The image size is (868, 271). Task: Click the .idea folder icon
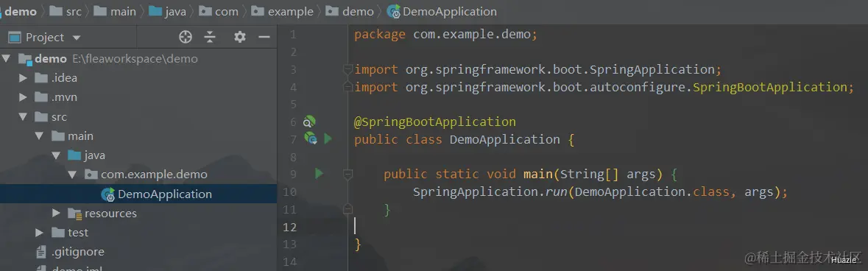[41, 77]
